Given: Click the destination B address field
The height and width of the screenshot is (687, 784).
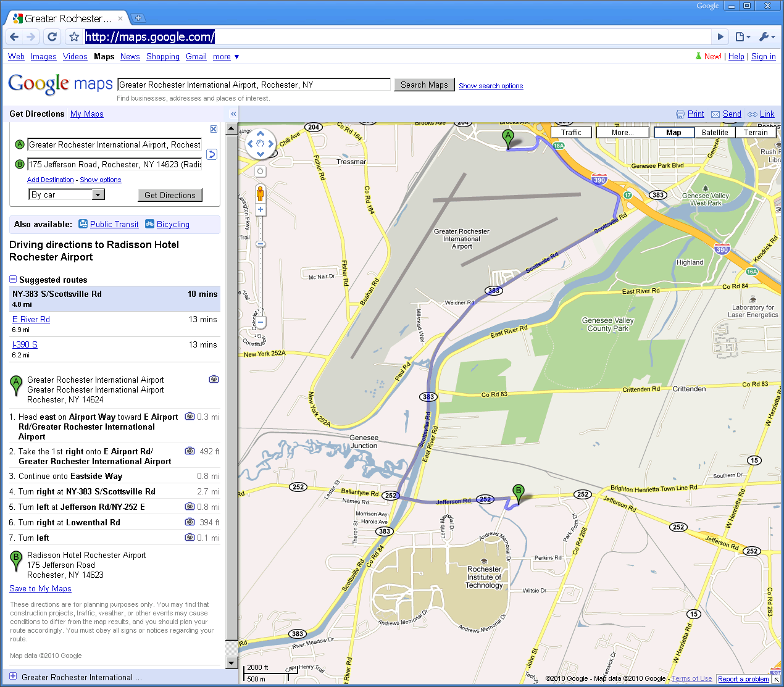Looking at the screenshot, I should click(x=115, y=164).
